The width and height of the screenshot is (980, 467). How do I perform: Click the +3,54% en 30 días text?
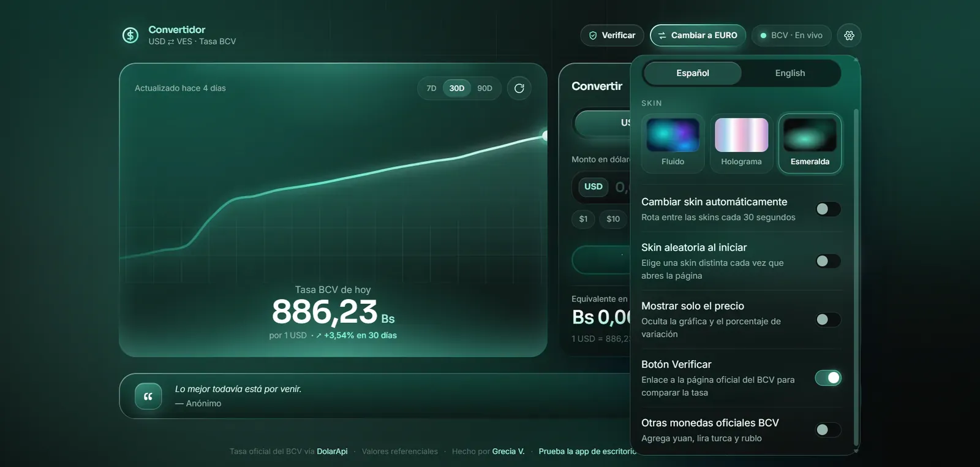point(360,335)
